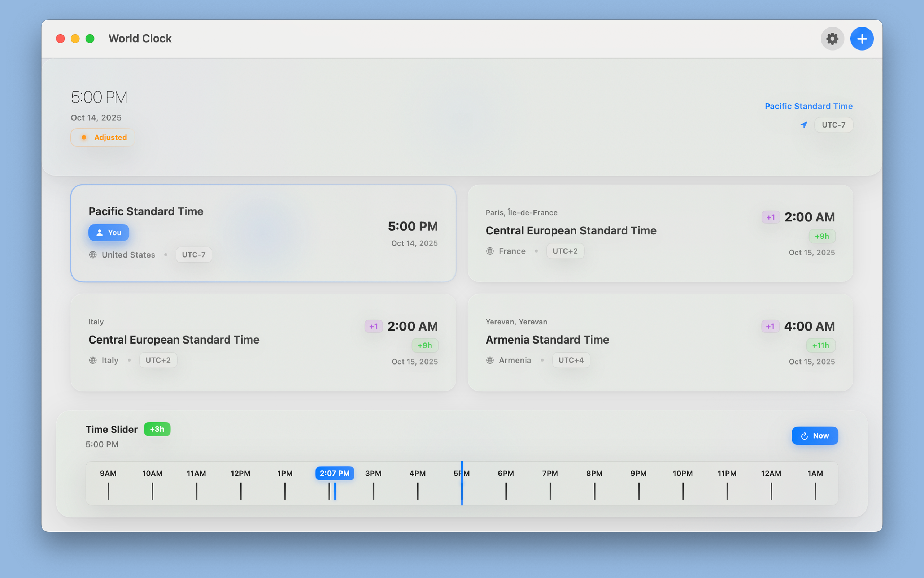Click the 1PM tick on time slider
Viewport: 924px width, 578px height.
pos(285,491)
